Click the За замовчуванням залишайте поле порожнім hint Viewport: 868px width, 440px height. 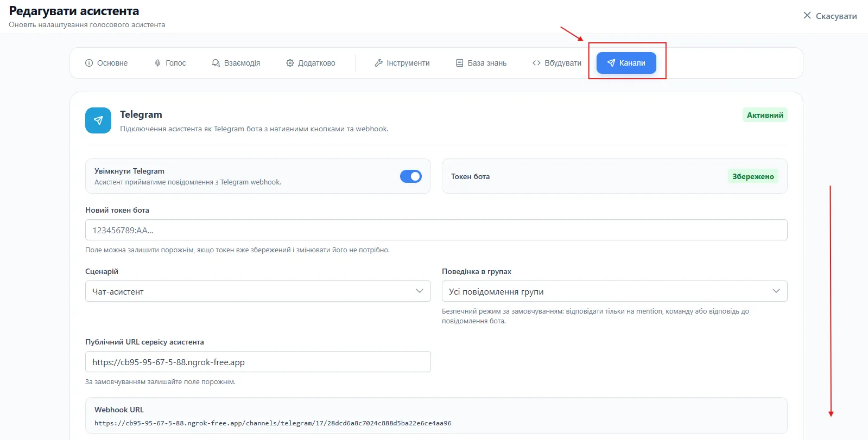[x=160, y=382]
